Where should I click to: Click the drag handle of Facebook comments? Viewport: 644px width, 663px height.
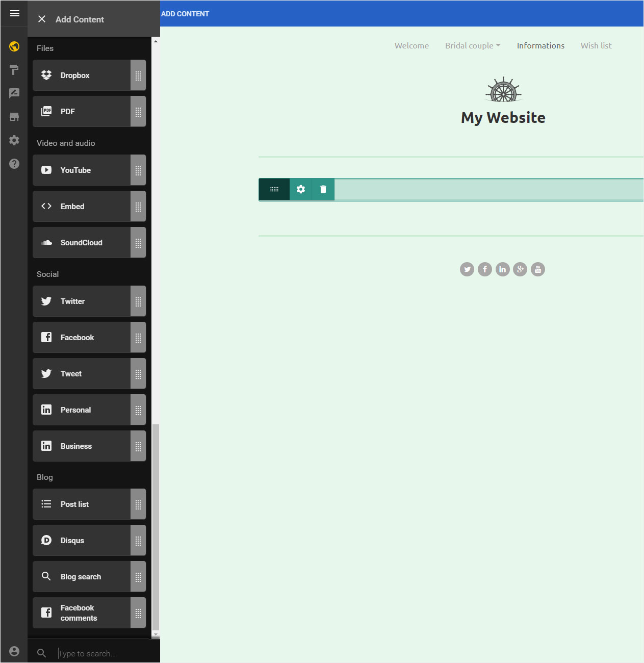(x=138, y=613)
